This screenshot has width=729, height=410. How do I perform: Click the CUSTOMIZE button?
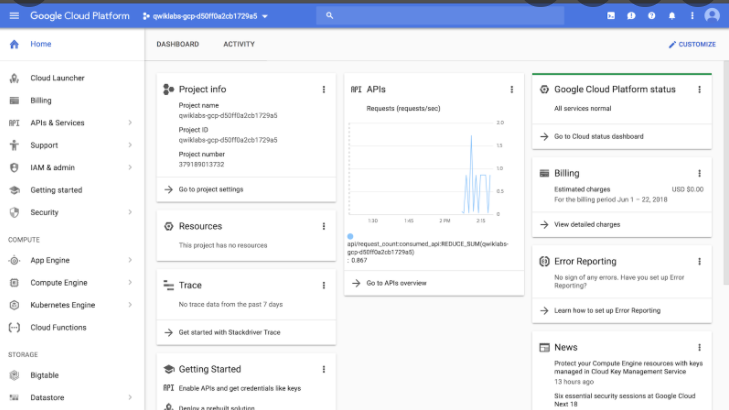click(692, 44)
